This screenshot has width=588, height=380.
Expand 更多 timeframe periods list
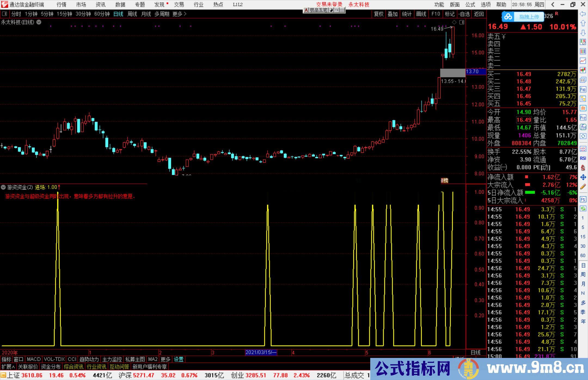click(x=179, y=14)
